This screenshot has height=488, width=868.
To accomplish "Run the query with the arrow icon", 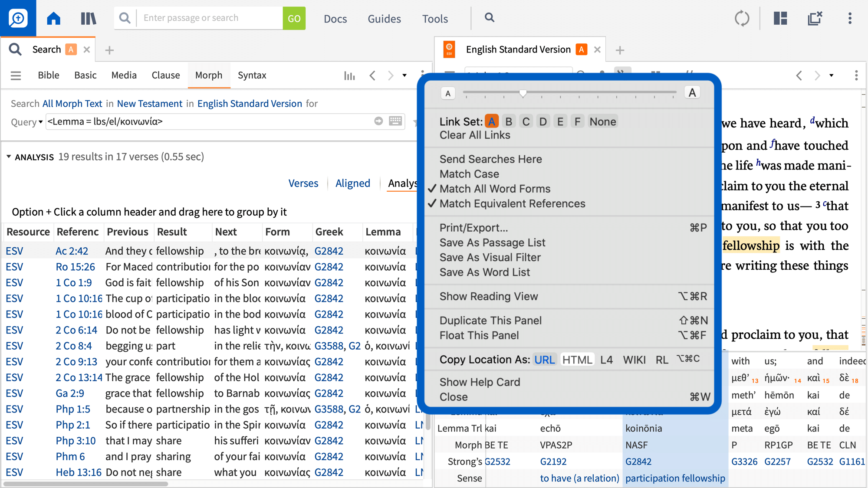I will (x=378, y=121).
